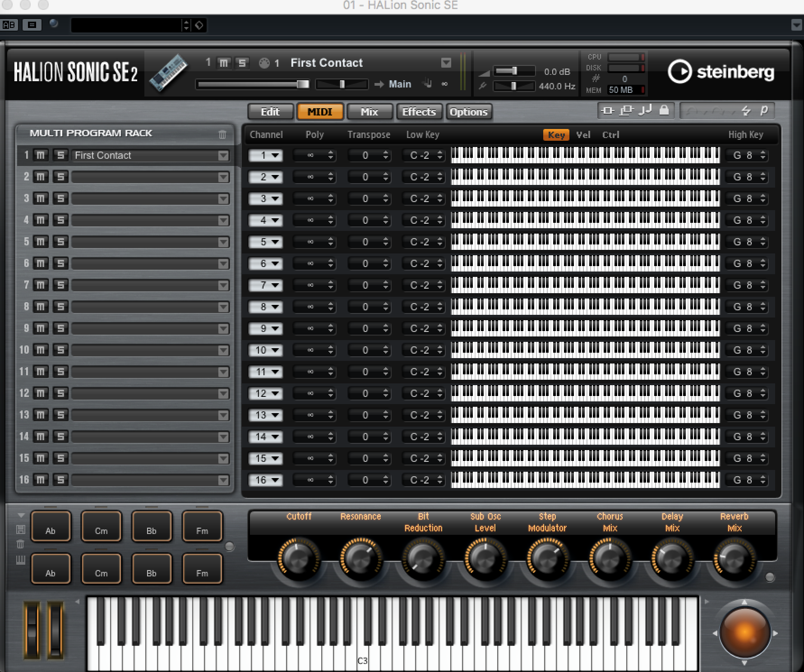Switch to the Edit tab

(x=270, y=112)
